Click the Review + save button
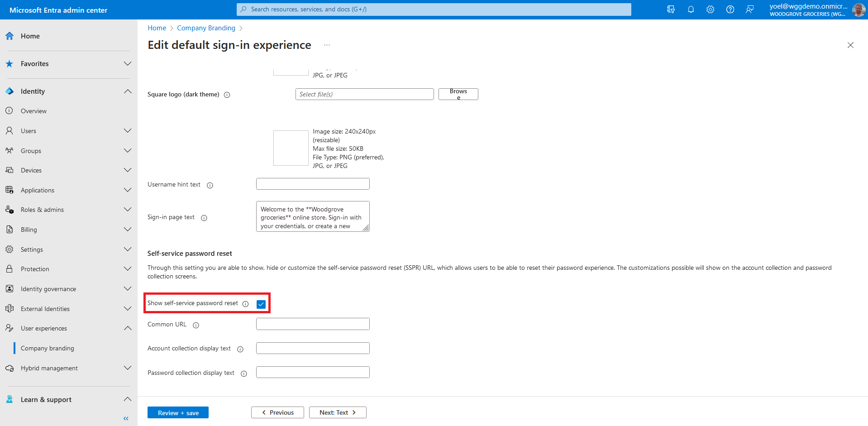 coord(178,412)
